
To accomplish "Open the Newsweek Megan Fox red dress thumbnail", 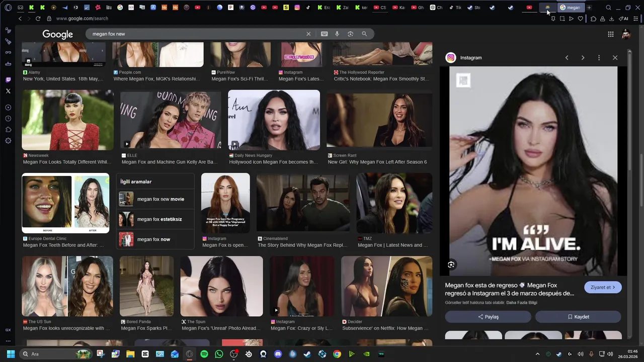I will pos(67,120).
